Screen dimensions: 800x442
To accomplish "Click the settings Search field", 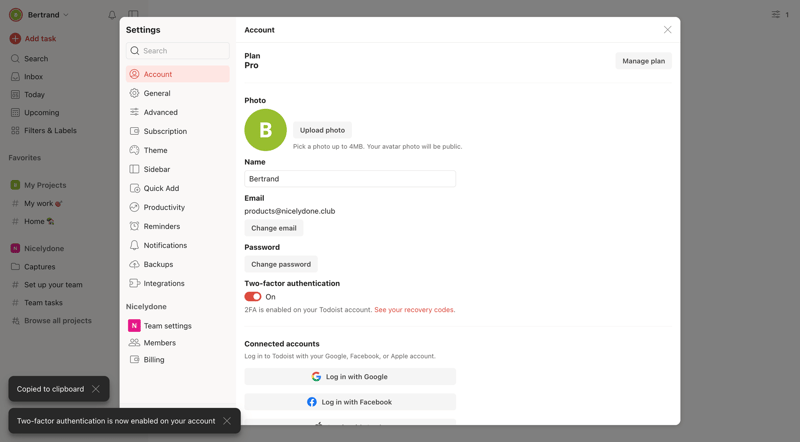I will 178,51.
